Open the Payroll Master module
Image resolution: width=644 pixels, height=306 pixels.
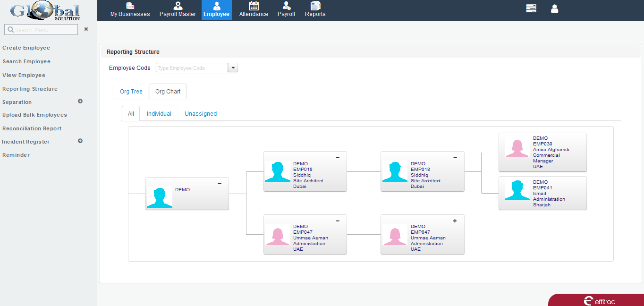(x=178, y=10)
